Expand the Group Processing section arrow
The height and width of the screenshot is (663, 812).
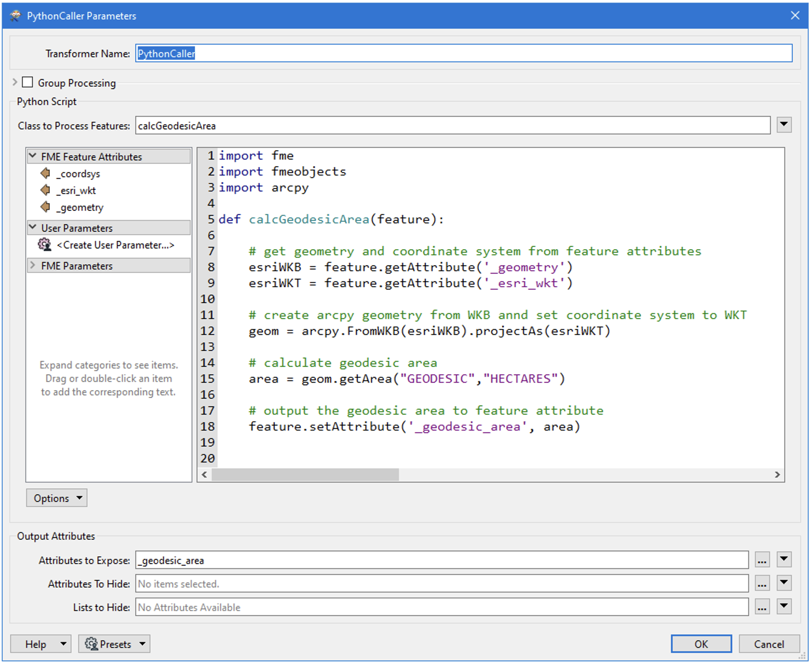(15, 82)
